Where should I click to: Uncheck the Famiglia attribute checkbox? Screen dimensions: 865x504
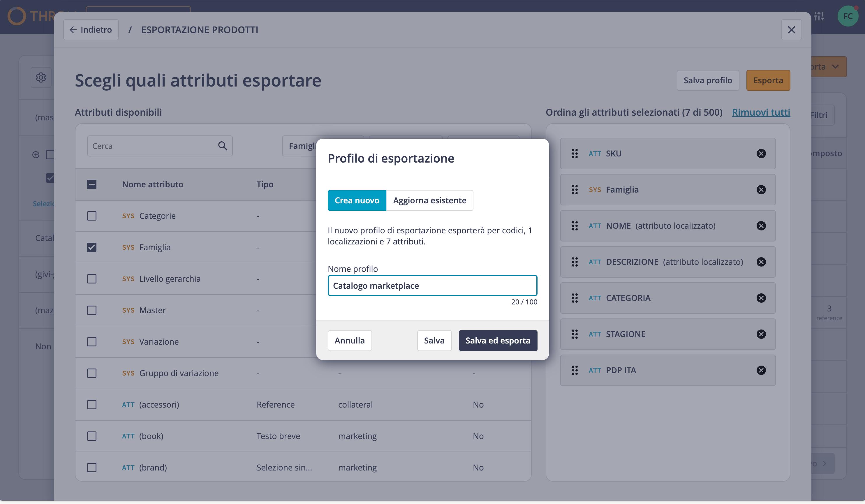92,247
